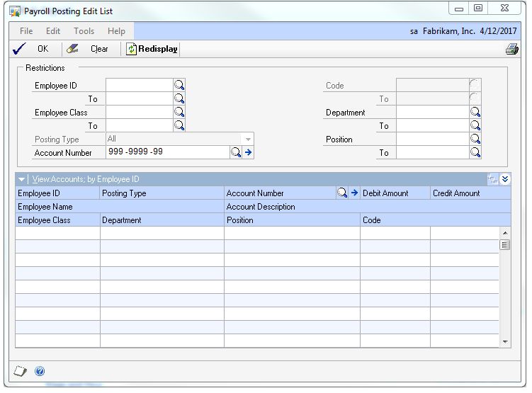This screenshot has height=393, width=532.
Task: Open lookup for Employee ID from field
Action: (179, 85)
